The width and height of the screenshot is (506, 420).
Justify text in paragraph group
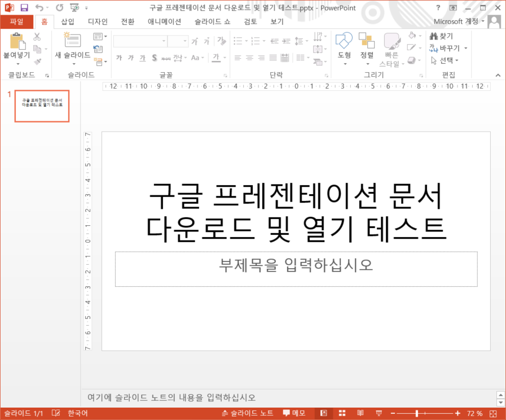(x=273, y=58)
